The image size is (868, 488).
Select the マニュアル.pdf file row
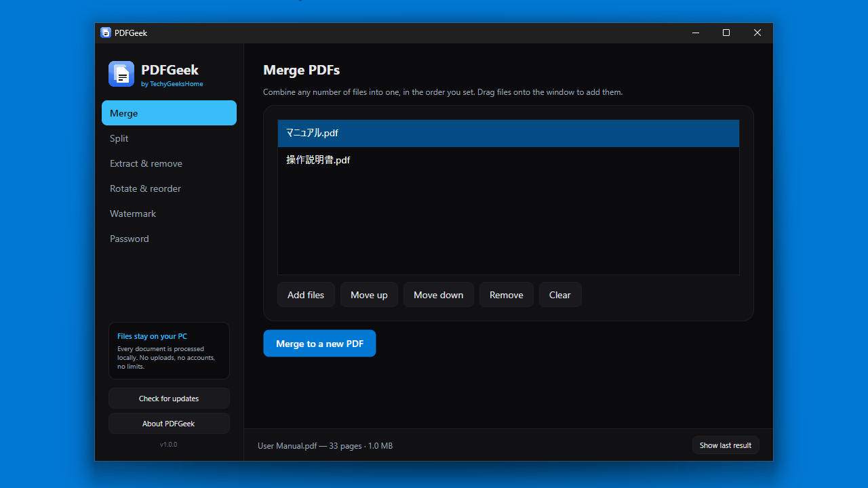509,134
